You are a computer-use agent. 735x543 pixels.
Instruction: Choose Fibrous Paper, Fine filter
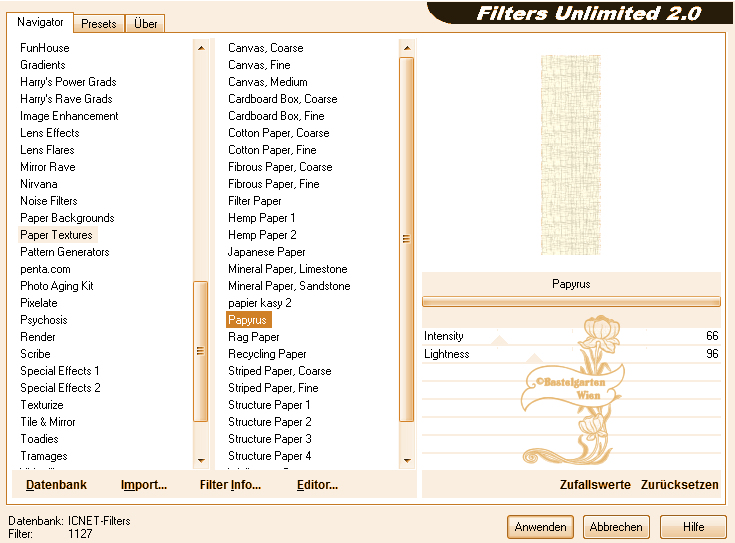[x=274, y=184]
